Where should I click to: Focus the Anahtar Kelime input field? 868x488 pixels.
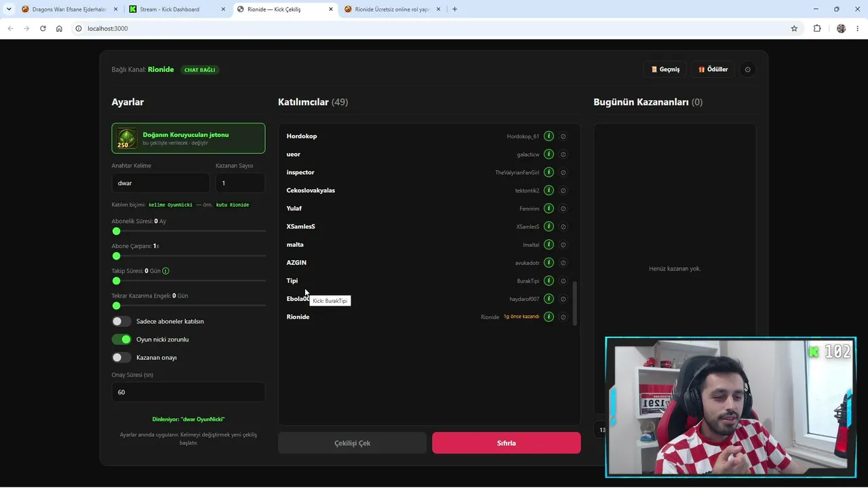pyautogui.click(x=161, y=183)
